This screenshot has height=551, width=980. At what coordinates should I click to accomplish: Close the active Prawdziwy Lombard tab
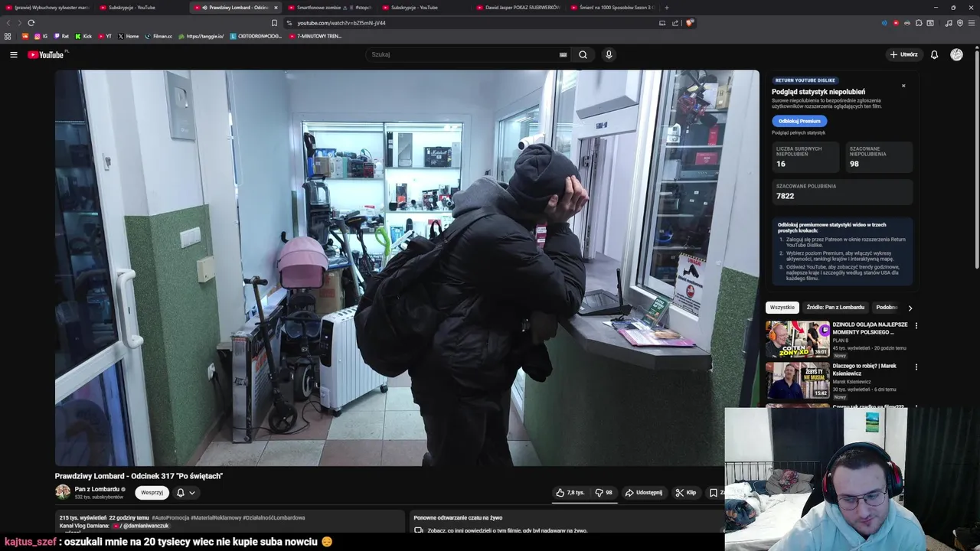tap(276, 8)
